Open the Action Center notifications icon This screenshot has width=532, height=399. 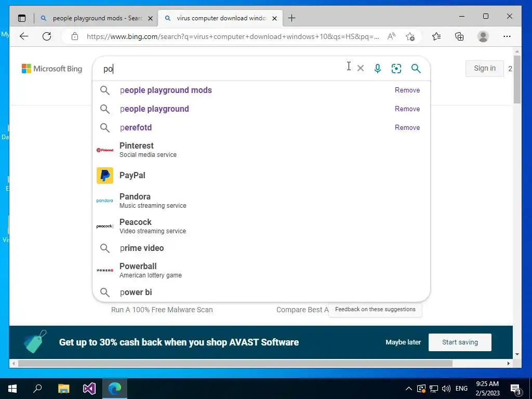pyautogui.click(x=516, y=389)
